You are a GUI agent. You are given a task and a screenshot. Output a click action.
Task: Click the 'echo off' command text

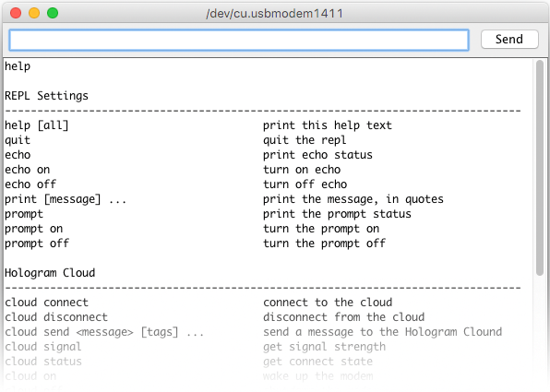pos(30,184)
